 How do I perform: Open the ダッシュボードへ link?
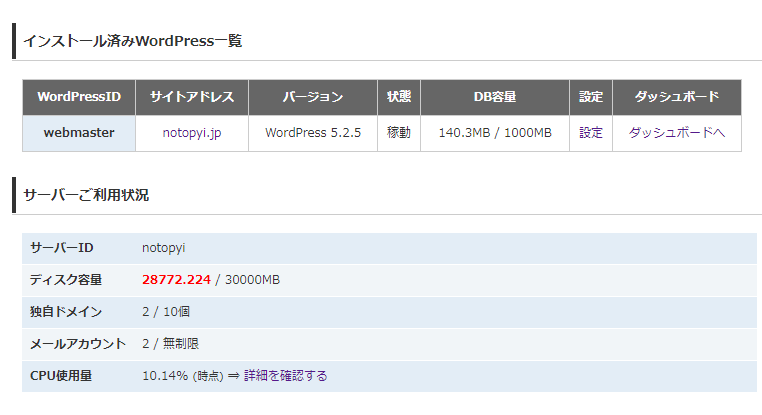(x=676, y=132)
